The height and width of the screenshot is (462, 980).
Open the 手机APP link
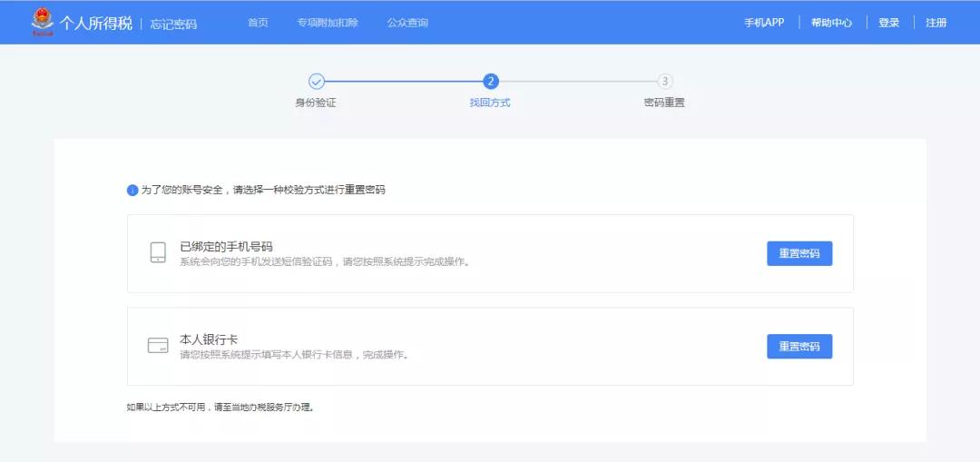764,23
